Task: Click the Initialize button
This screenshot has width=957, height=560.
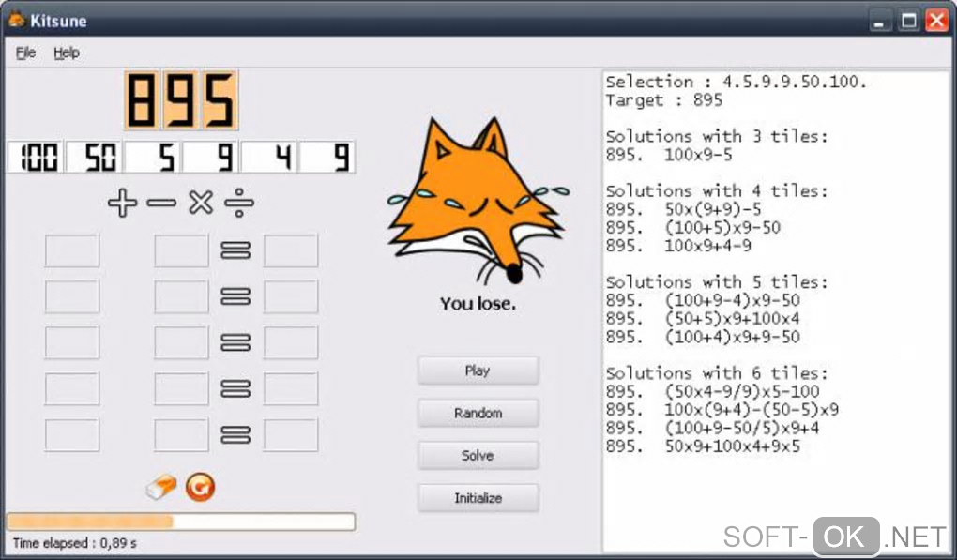Action: [x=478, y=498]
